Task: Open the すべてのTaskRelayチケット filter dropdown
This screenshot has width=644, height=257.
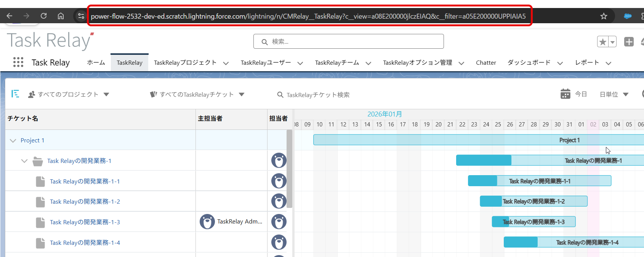Action: point(242,94)
